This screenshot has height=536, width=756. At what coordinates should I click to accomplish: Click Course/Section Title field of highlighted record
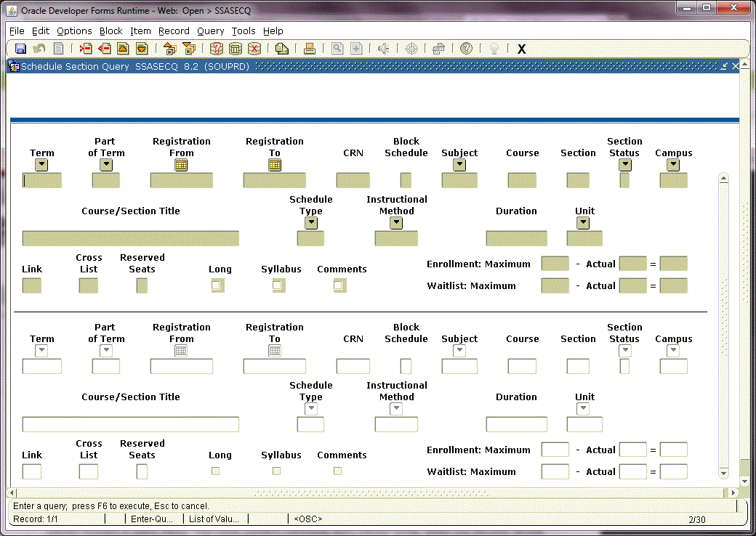(131, 238)
